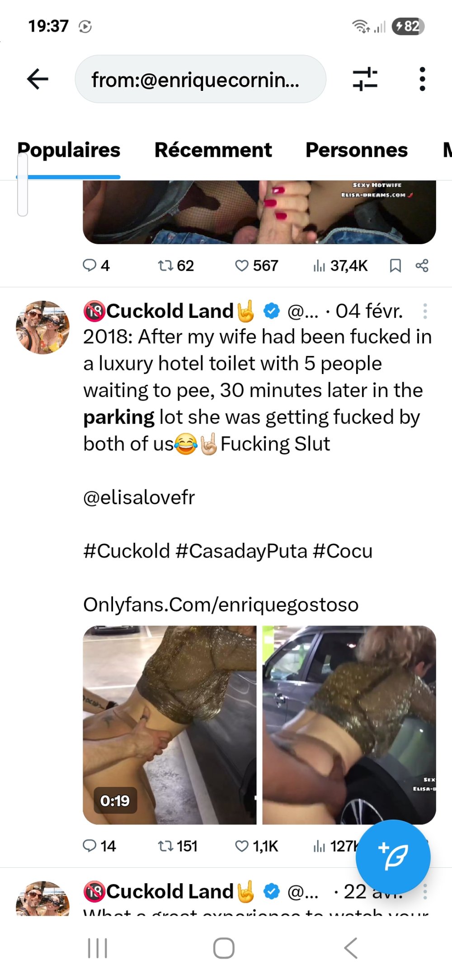Open the search filters sliders icon
Viewport: 452px width, 980px height.
[365, 79]
